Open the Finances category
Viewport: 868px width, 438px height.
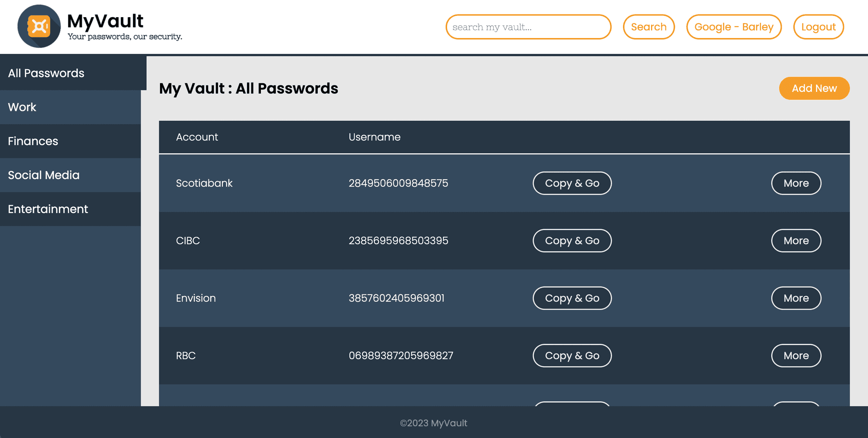71,141
